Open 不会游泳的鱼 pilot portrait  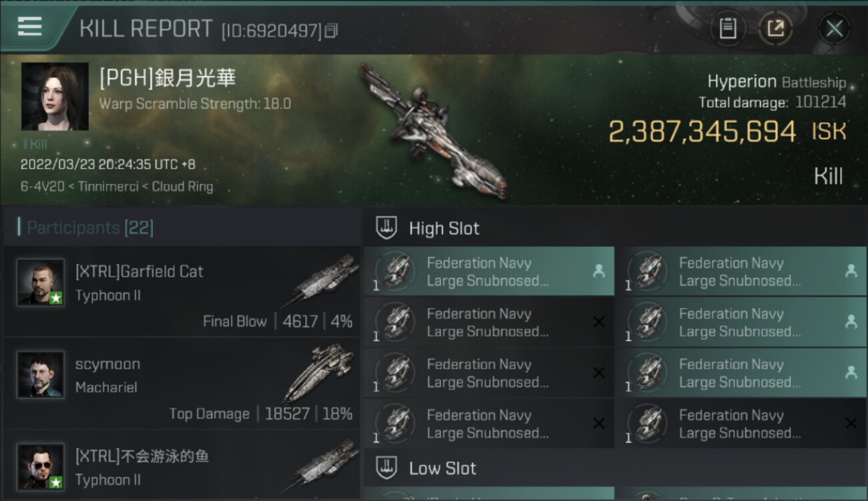point(41,466)
